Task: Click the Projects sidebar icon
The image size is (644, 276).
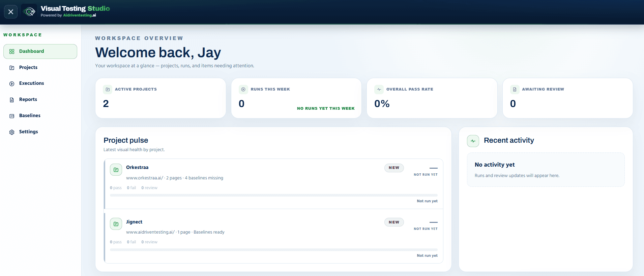Action: point(12,68)
